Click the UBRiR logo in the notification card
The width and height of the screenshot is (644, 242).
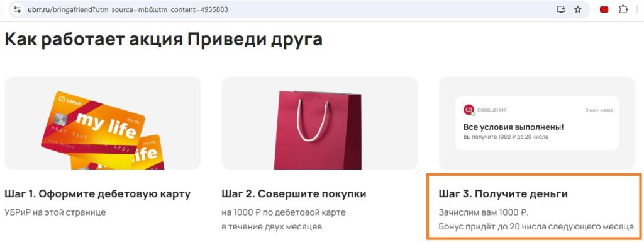click(x=469, y=110)
